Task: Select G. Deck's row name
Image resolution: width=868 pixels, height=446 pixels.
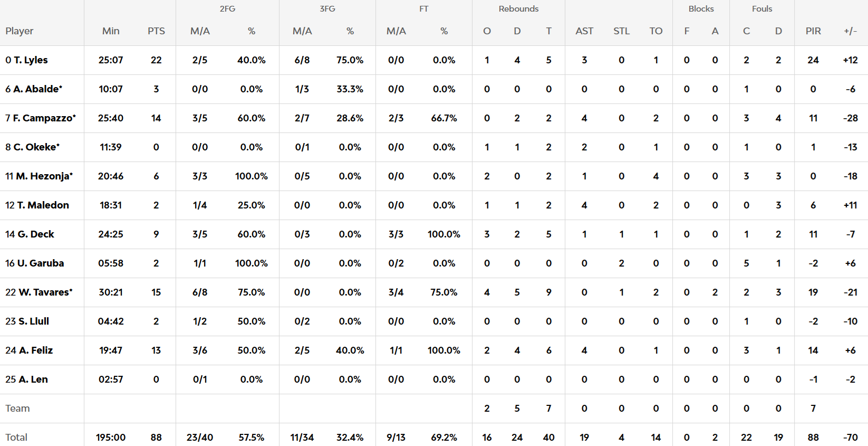Action: coord(36,234)
